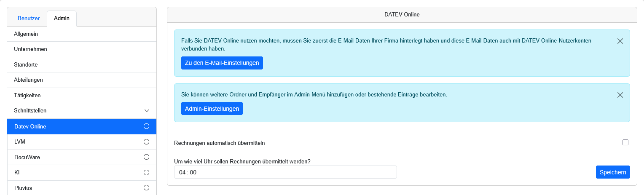The width and height of the screenshot is (644, 195).
Task: Dismiss the E-Mail-Daten info alert
Action: click(620, 41)
